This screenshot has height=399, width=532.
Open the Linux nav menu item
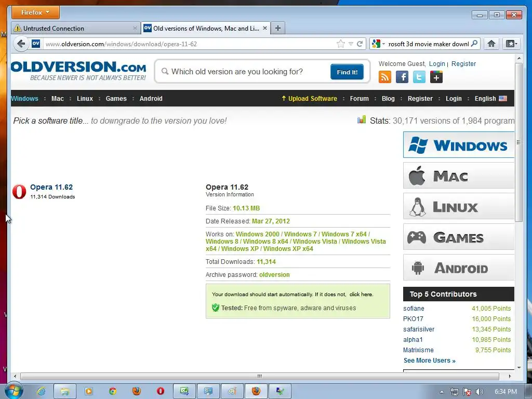[85, 98]
